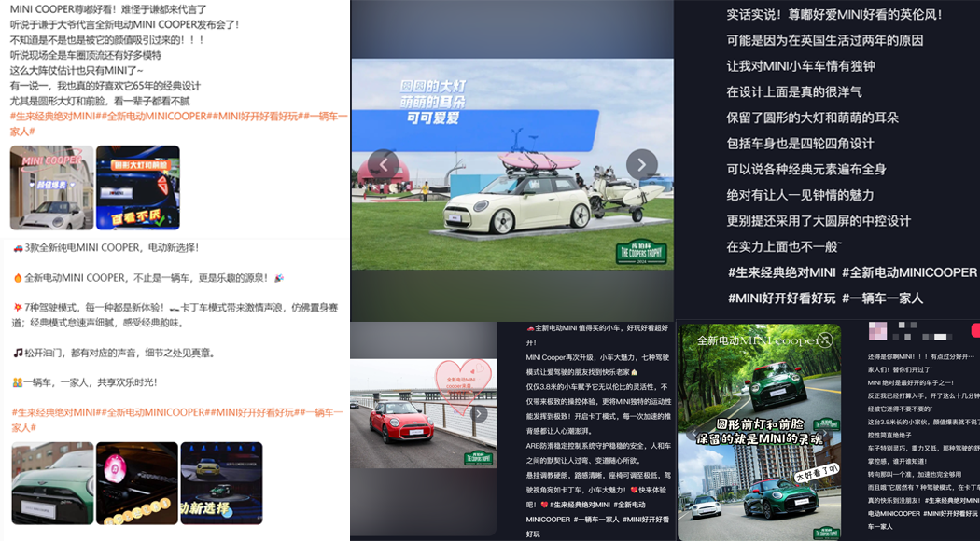Screen dimensions: 980x541
Task: Select line '实话实说！尊嘟好爱MINI好看的英伦风！'
Action: 834,14
